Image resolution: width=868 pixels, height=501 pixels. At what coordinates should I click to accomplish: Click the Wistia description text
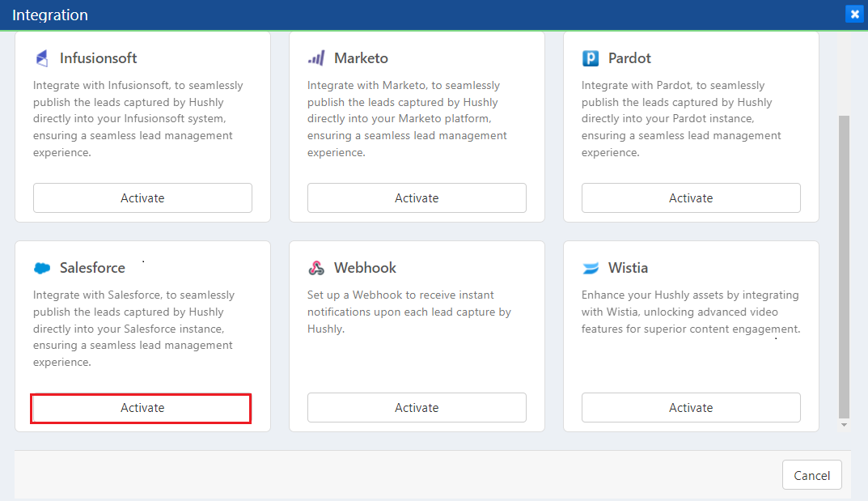(x=691, y=312)
